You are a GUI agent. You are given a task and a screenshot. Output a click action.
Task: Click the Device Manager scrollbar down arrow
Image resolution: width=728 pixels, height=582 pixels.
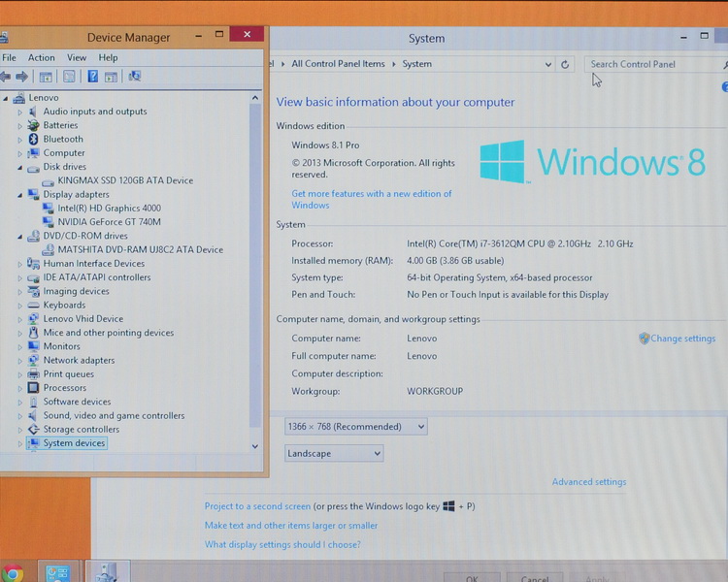pos(255,446)
